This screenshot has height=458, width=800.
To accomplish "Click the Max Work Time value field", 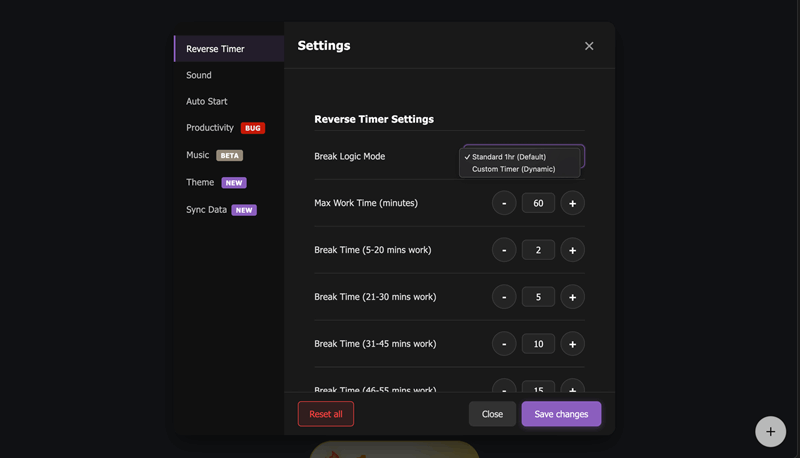I will point(538,203).
